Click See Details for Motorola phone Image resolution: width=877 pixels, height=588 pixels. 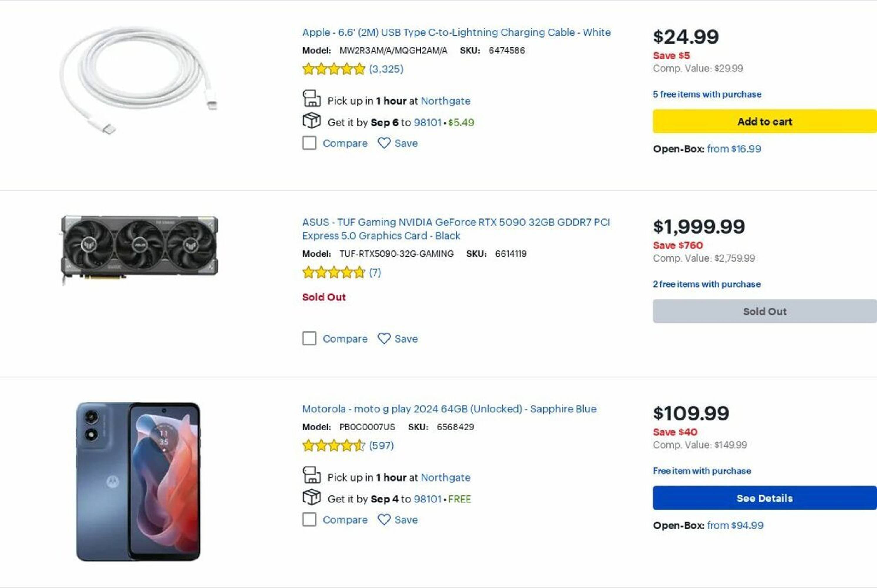point(764,498)
